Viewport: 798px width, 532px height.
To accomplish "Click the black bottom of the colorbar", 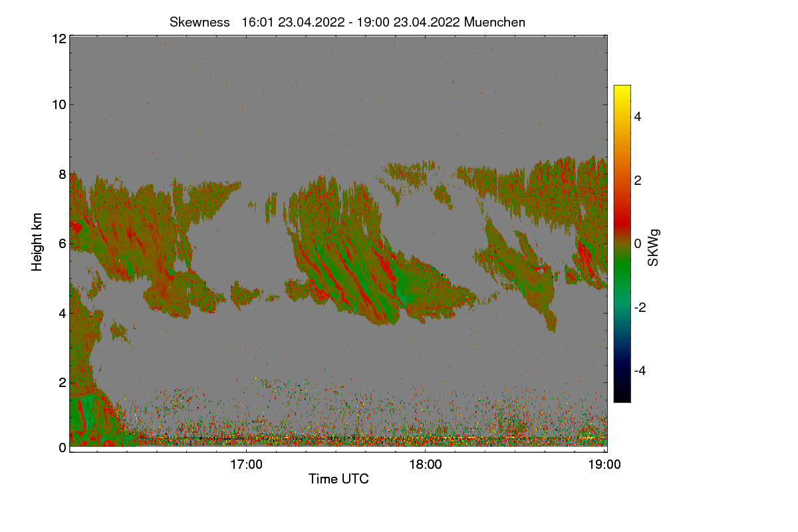I will coord(622,398).
